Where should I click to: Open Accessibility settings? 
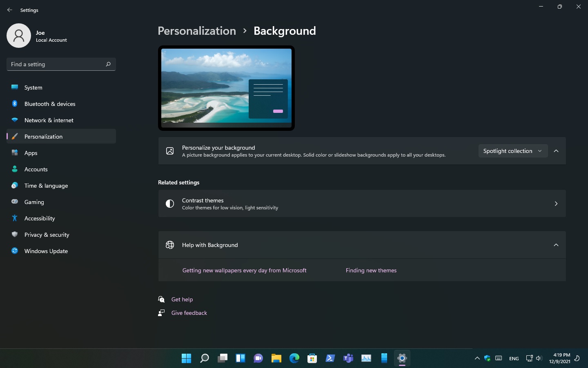click(x=39, y=218)
